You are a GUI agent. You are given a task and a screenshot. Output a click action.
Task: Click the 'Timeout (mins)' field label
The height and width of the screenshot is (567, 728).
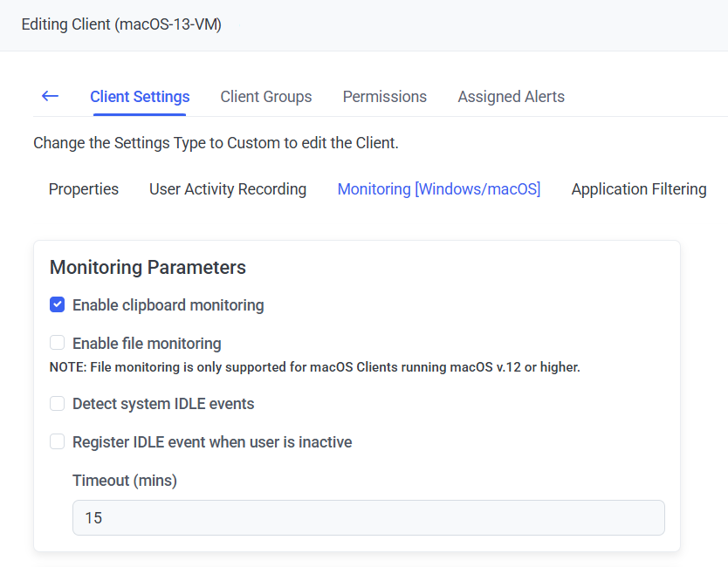125,481
